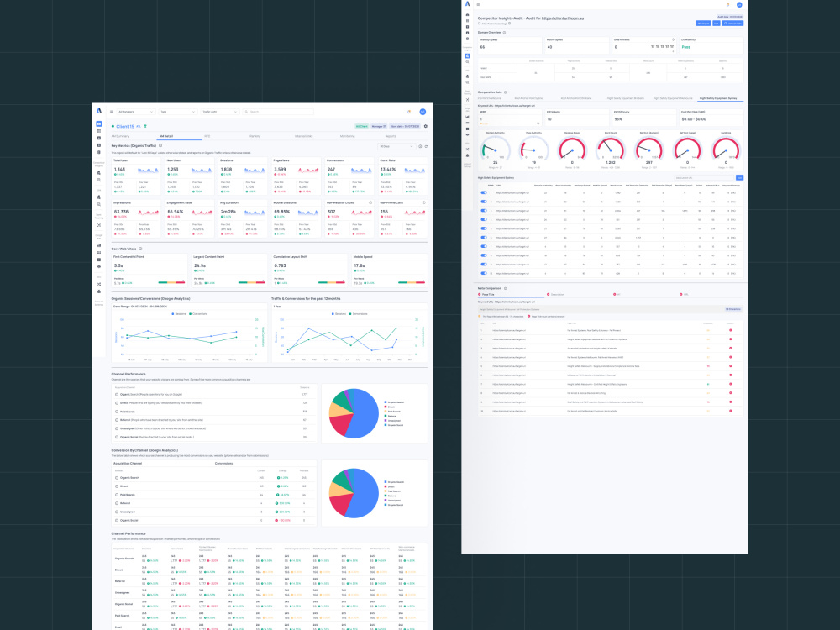Screen dimensions: 840x630
Task: Toggle switch for row 5 in competitor table
Action: pyautogui.click(x=484, y=228)
